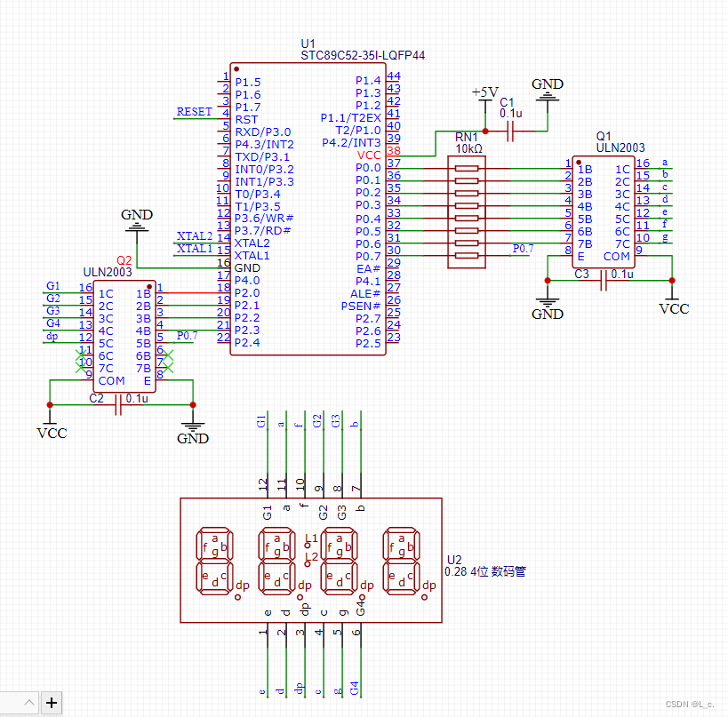Select the C1 capacitor symbol
The height and width of the screenshot is (717, 728).
[x=510, y=131]
